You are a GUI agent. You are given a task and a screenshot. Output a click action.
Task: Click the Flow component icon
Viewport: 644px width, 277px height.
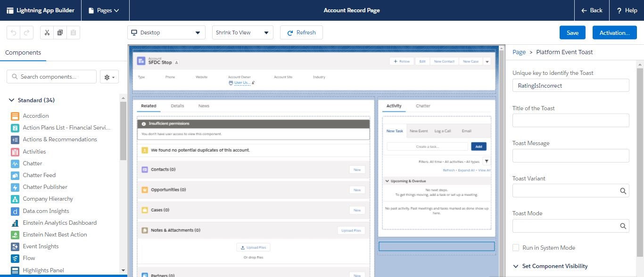(x=15, y=258)
